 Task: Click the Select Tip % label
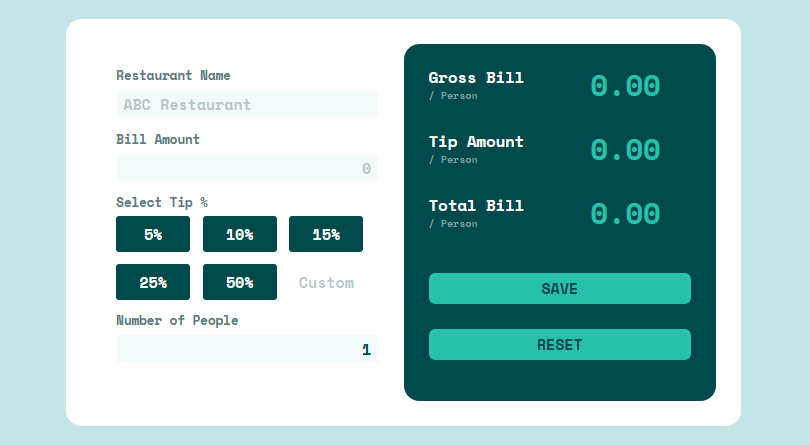pos(162,202)
